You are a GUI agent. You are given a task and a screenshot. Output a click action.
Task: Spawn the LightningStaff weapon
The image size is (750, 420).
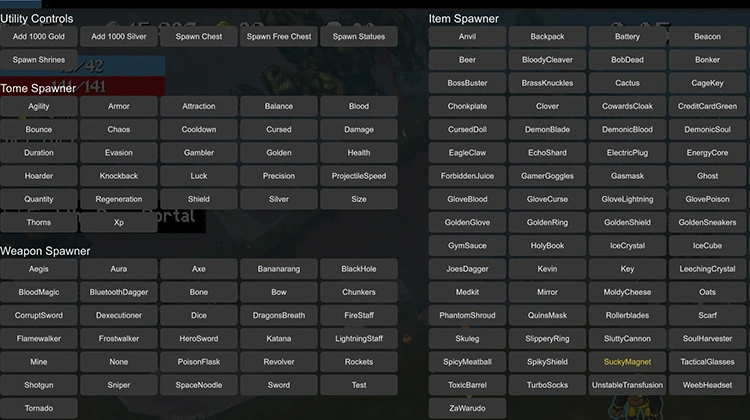(x=359, y=339)
